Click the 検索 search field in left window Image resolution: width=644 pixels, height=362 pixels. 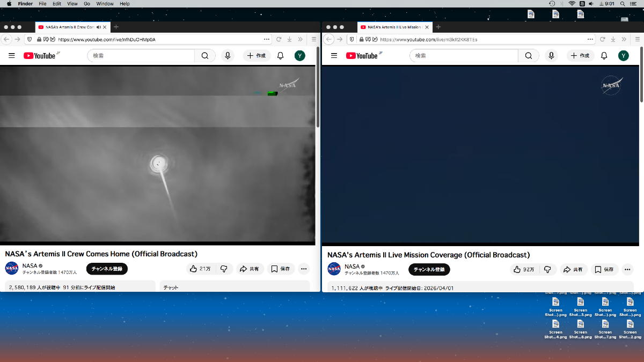tap(141, 56)
